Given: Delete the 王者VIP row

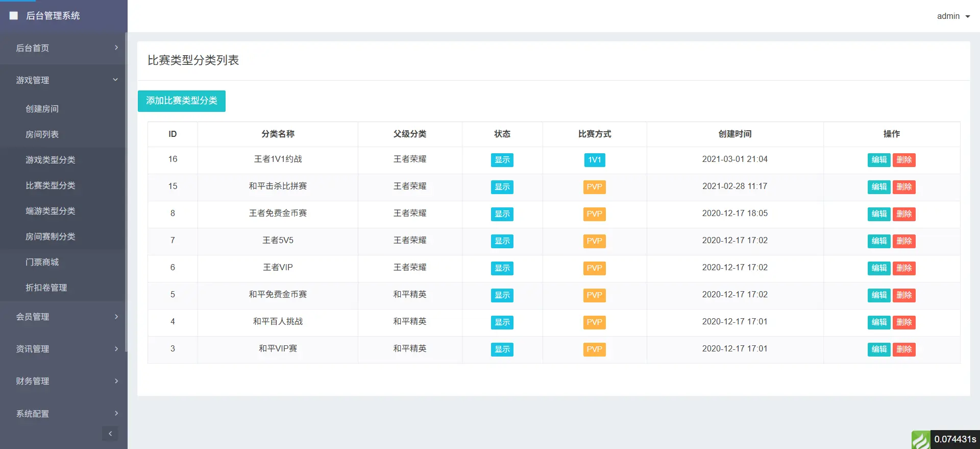Looking at the screenshot, I should tap(904, 268).
